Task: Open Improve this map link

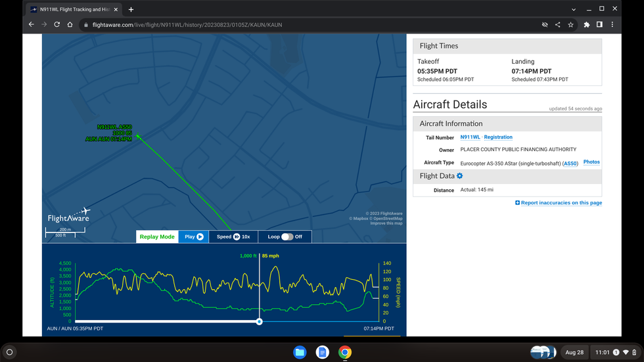Action: click(x=386, y=223)
